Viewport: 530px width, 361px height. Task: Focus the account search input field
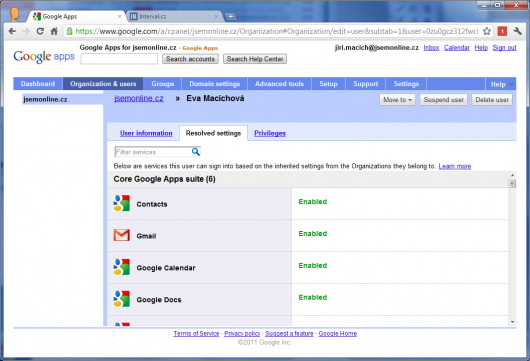point(119,59)
